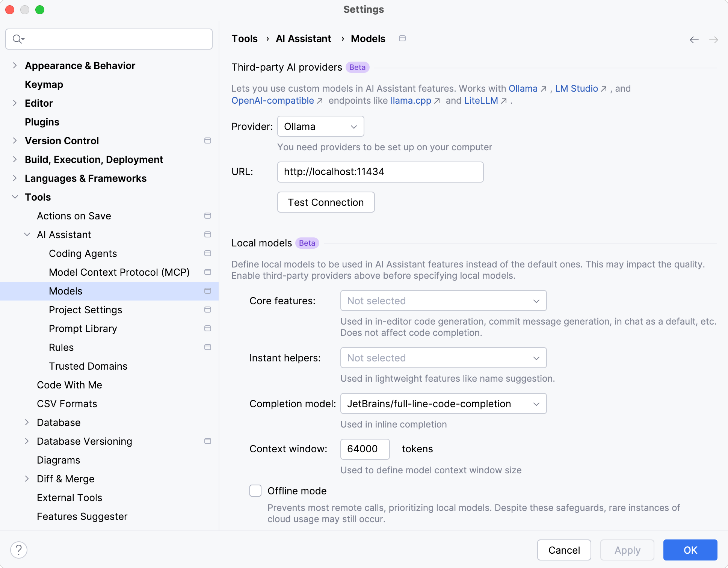
Task: Open Trusted Domains settings page
Action: tap(88, 366)
